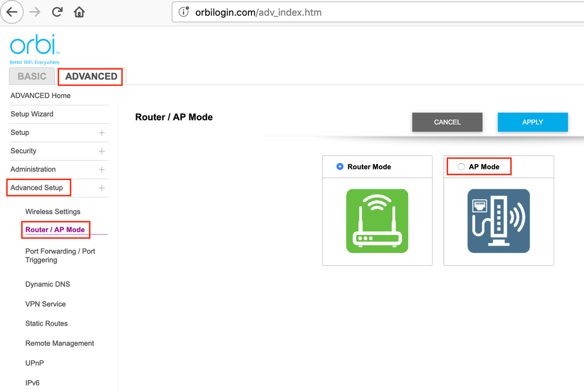Click the green Router Mode picture
The width and height of the screenshot is (584, 392).
[377, 221]
